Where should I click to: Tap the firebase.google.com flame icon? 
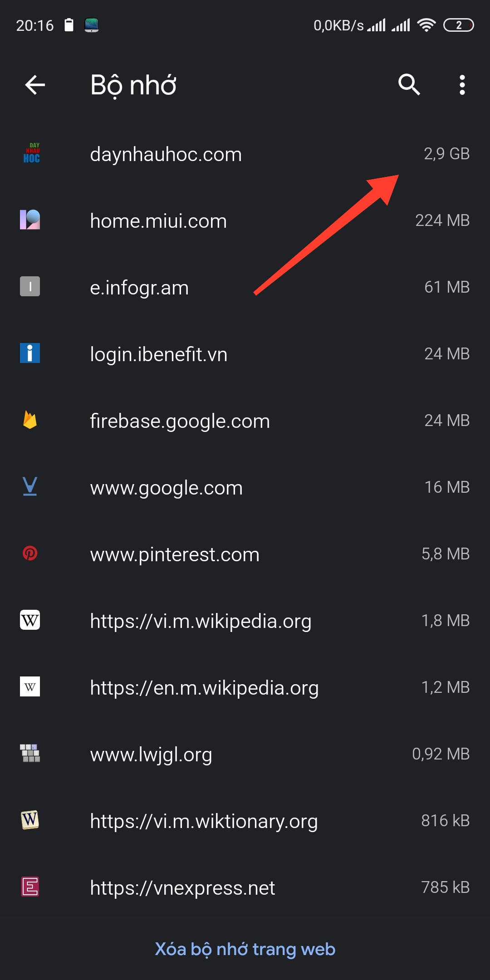(x=30, y=420)
